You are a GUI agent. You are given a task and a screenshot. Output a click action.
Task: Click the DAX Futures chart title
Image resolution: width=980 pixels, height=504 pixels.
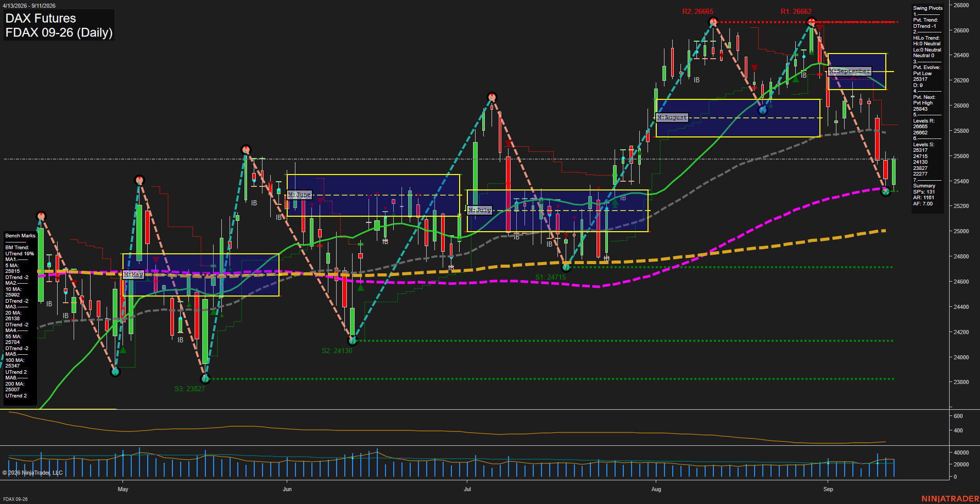pyautogui.click(x=41, y=19)
